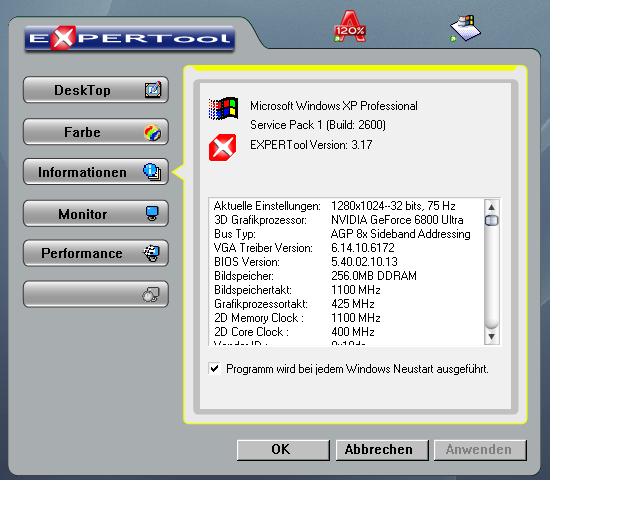Click the '5.40.02.10.13' BIOS value
Image resolution: width=640 pixels, height=512 pixels.
point(364,262)
